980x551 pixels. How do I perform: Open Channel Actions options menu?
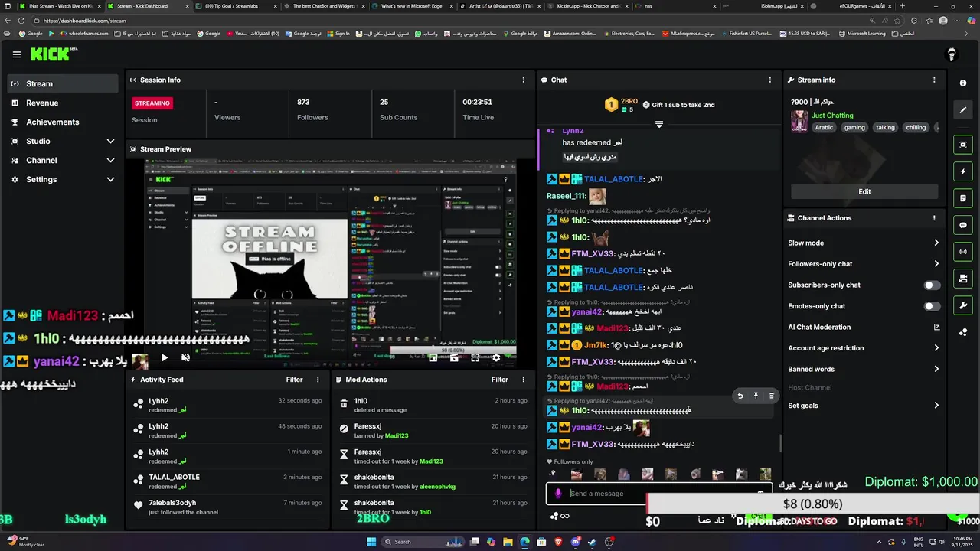[934, 218]
